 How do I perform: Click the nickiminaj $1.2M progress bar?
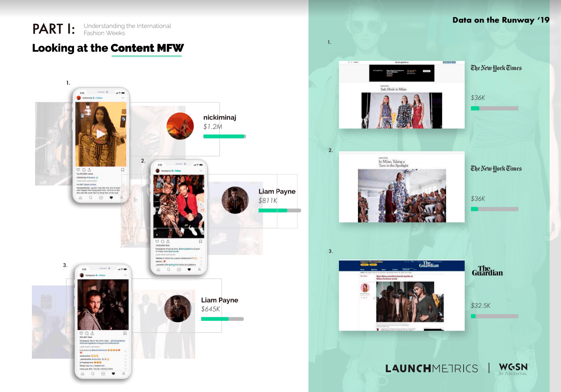coord(225,136)
